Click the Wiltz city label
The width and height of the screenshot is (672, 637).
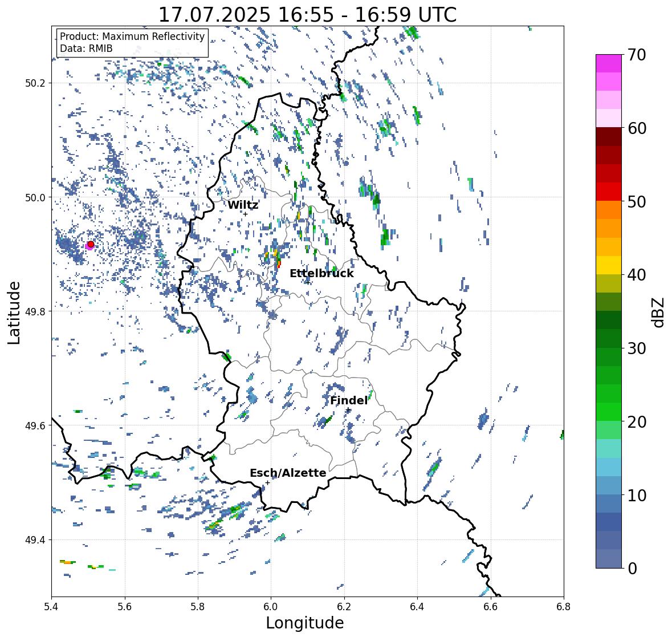[243, 205]
